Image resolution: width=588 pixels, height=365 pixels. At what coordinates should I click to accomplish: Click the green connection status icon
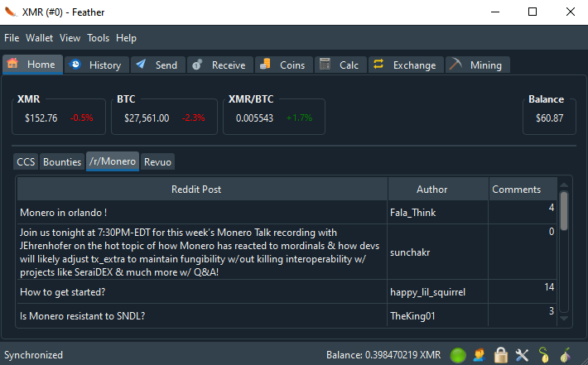[458, 355]
